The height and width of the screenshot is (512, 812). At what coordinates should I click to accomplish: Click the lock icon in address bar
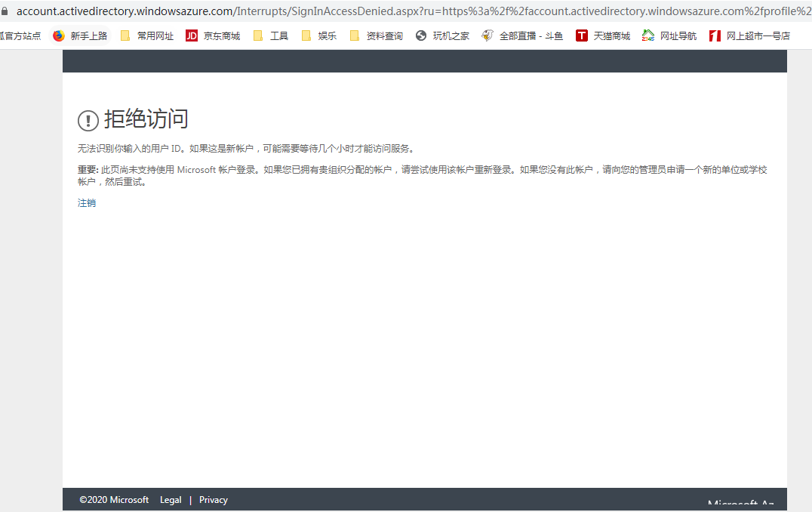(4, 11)
